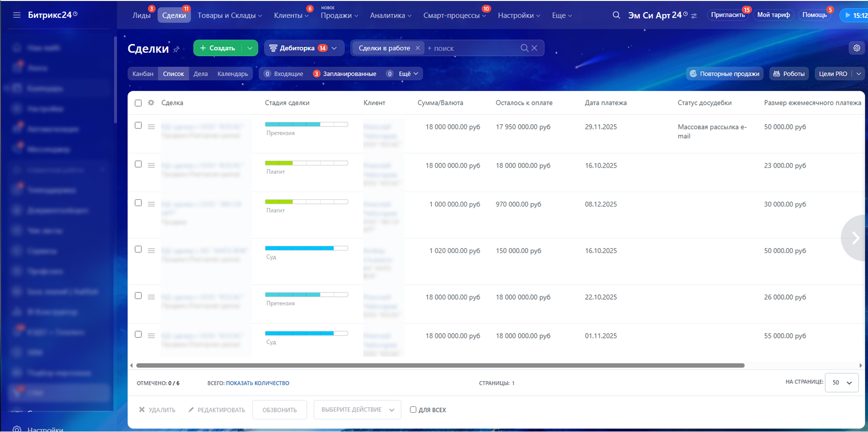The width and height of the screenshot is (868, 432).
Task: Click the search magnifier in the top bar
Action: 616,15
